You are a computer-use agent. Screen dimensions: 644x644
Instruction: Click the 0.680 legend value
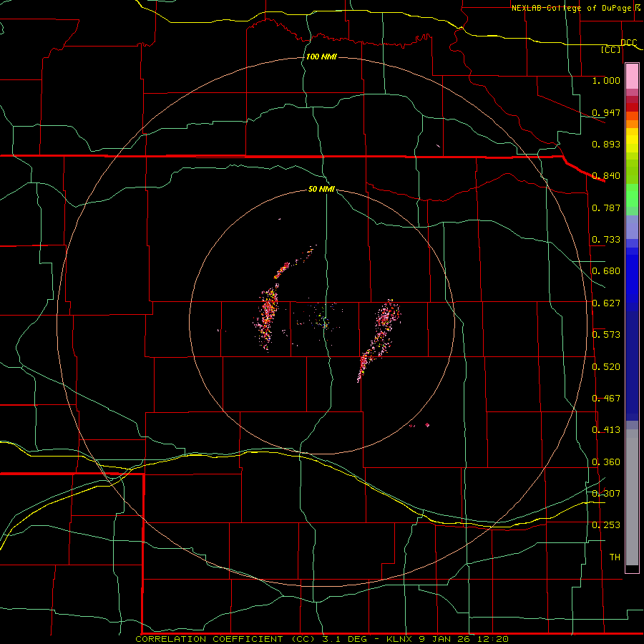(606, 271)
